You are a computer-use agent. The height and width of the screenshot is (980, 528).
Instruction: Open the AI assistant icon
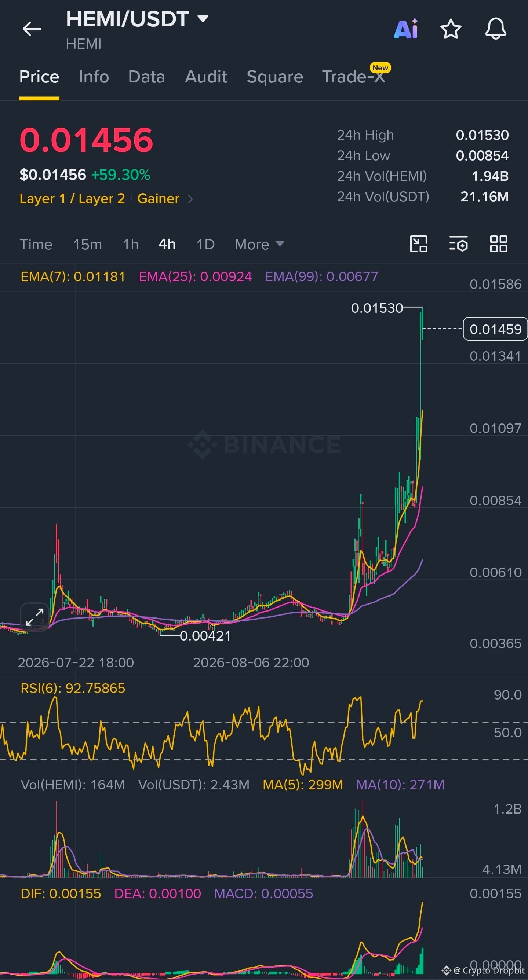(406, 29)
